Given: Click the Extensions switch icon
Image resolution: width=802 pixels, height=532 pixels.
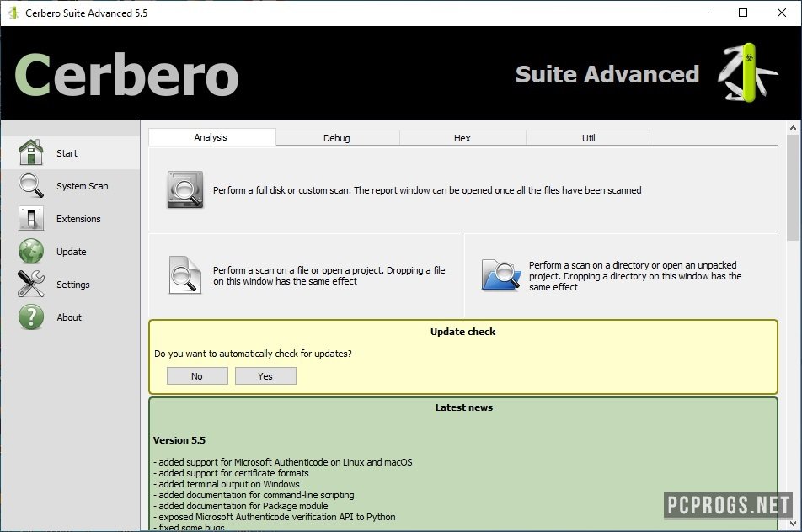Looking at the screenshot, I should pos(30,218).
